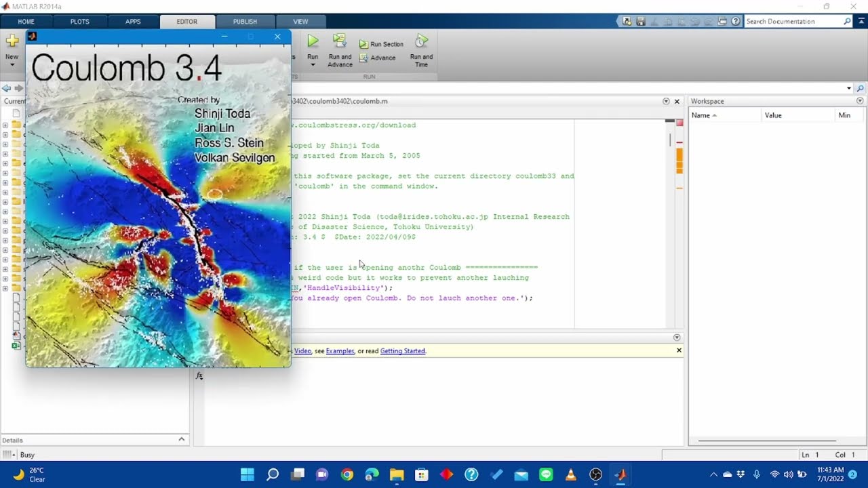The image size is (868, 488).
Task: Minimize the toolstrip with the collapse arrow
Action: [860, 22]
